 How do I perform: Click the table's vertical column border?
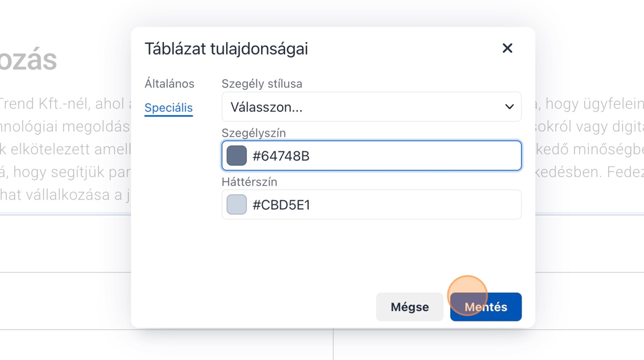click(x=333, y=346)
